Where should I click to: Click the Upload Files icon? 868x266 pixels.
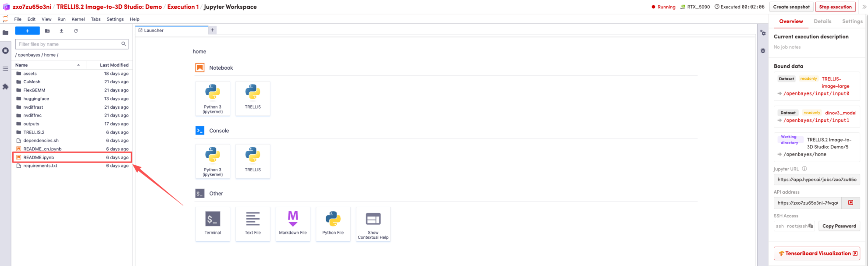click(x=61, y=31)
